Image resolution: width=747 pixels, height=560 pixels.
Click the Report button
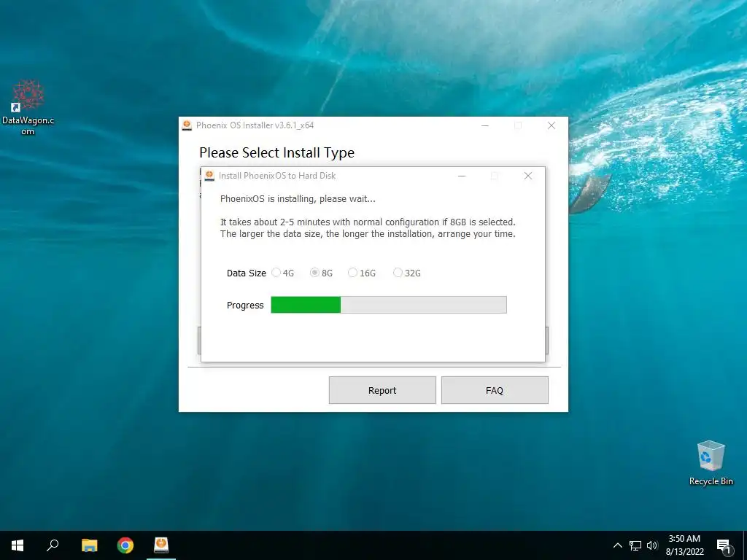click(x=382, y=391)
